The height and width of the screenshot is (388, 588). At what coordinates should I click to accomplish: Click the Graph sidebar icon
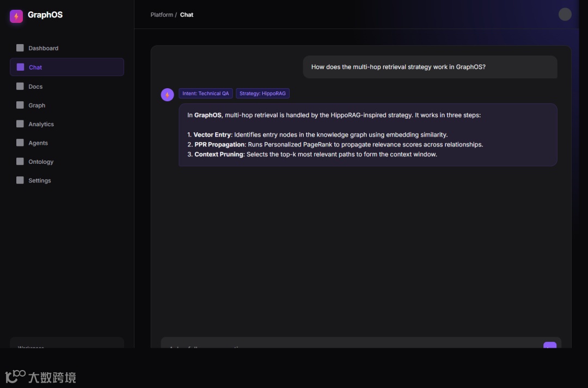coord(20,105)
